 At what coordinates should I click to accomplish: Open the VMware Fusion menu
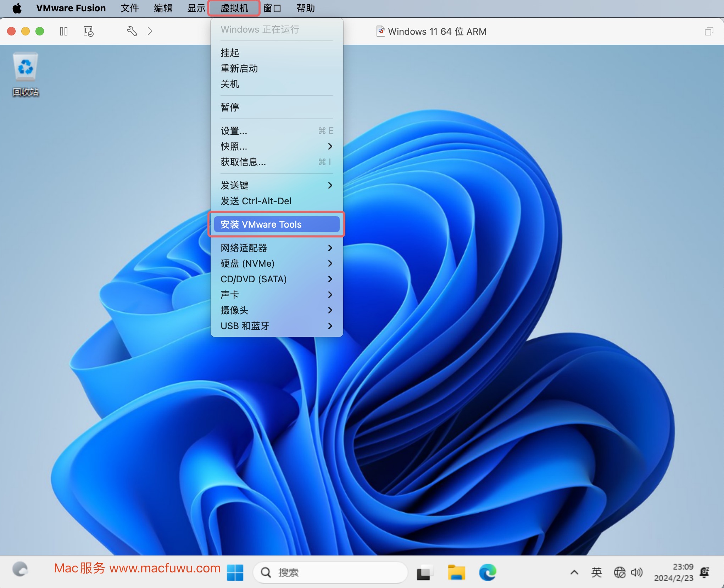point(71,8)
